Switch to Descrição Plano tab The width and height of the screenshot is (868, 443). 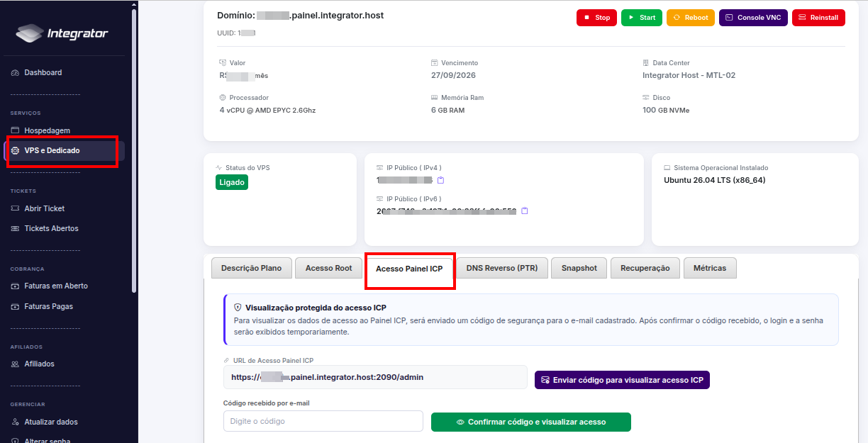[251, 268]
